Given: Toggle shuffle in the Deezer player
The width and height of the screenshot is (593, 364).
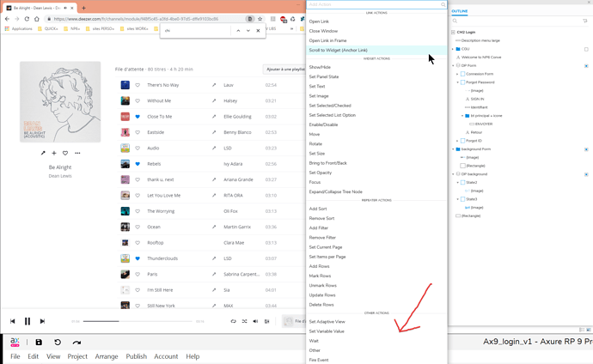Looking at the screenshot, I should point(245,321).
